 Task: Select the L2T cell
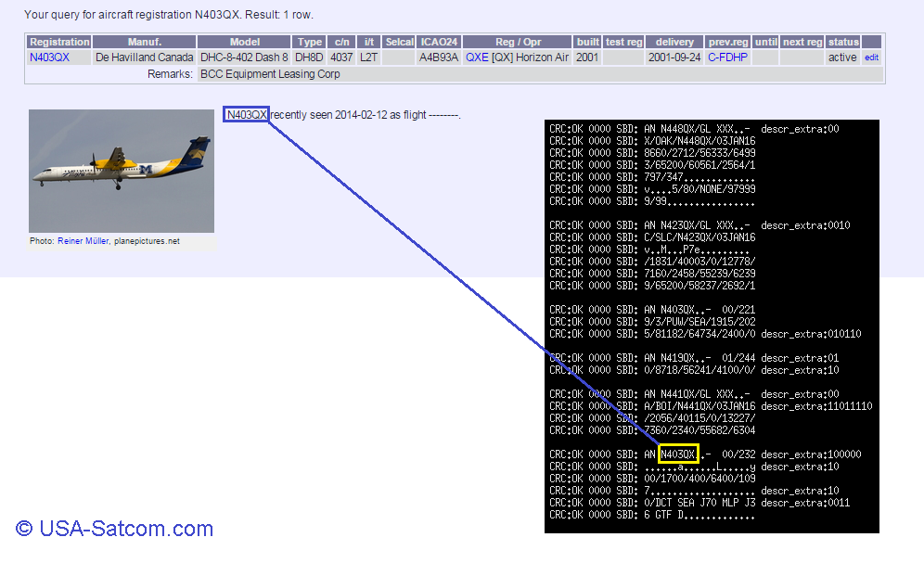369,58
